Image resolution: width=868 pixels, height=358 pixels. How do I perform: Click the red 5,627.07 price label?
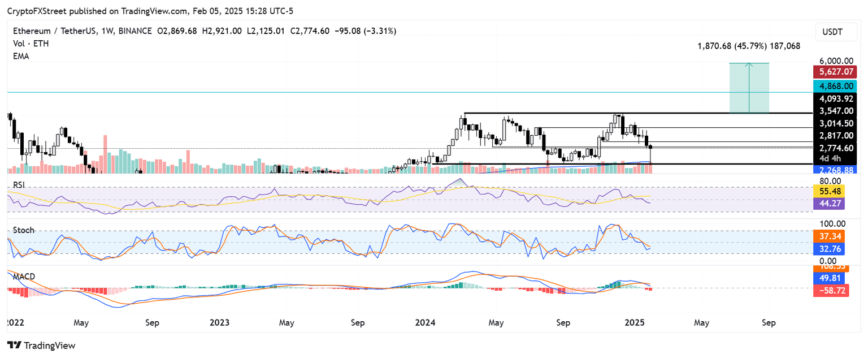[836, 72]
